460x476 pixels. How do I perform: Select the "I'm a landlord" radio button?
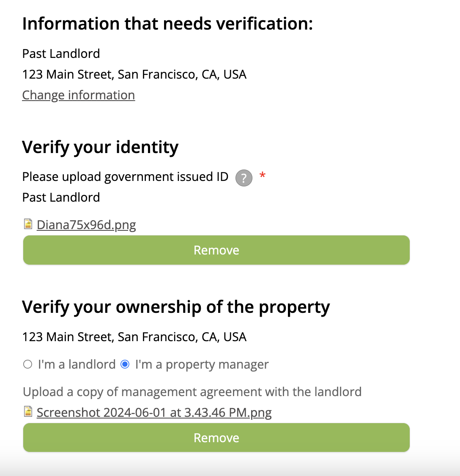[28, 364]
